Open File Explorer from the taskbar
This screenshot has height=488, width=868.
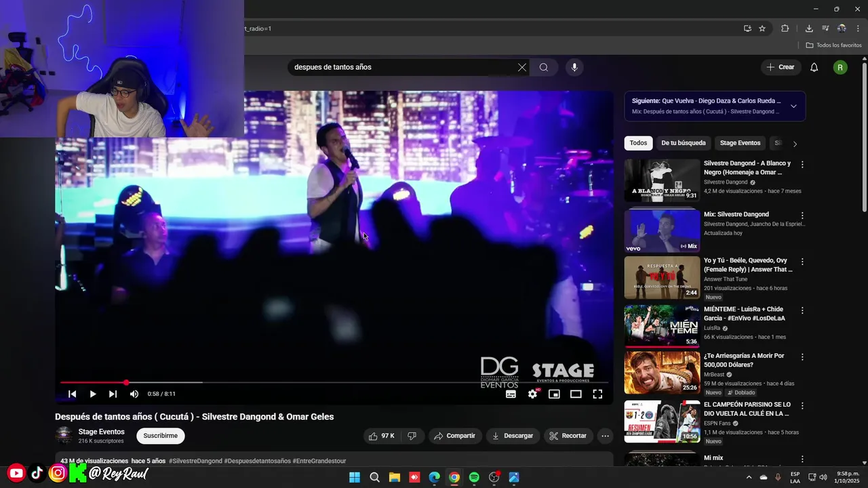[395, 477]
